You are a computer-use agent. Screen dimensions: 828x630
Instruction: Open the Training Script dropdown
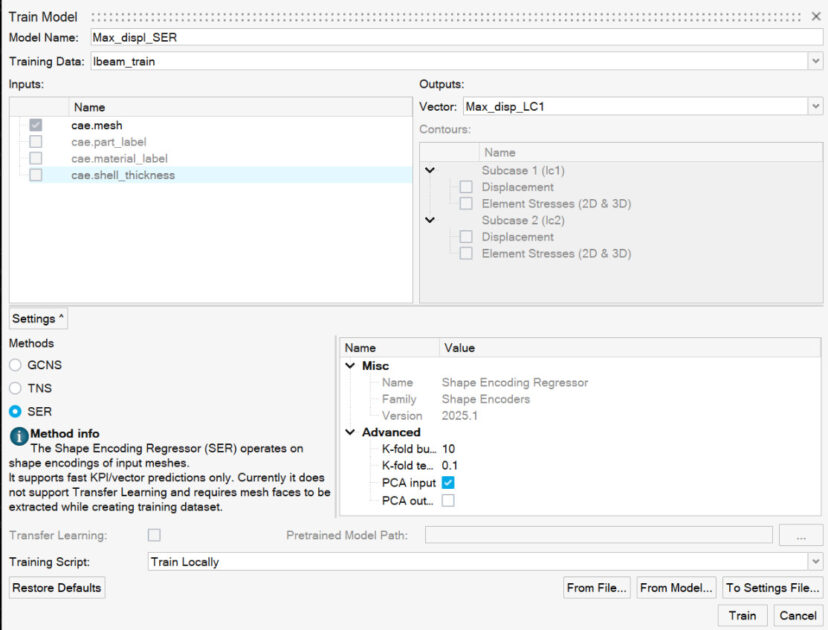point(815,562)
